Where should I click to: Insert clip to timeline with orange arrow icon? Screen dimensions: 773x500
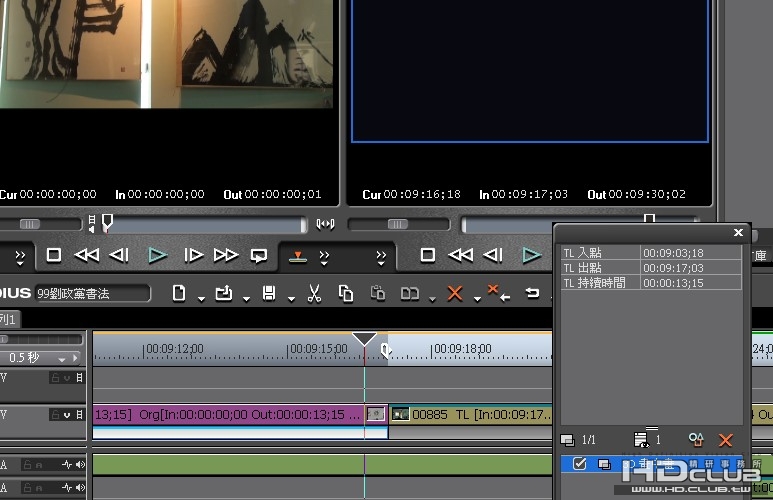point(298,256)
